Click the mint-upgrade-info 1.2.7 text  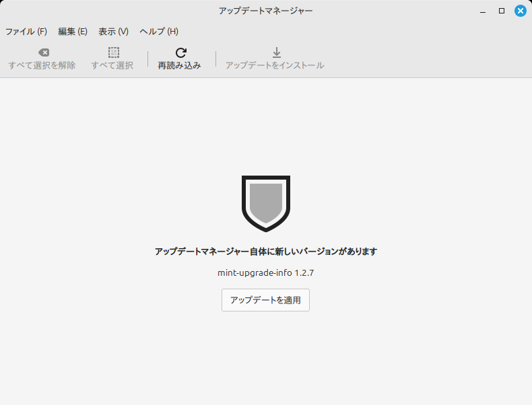tap(265, 273)
